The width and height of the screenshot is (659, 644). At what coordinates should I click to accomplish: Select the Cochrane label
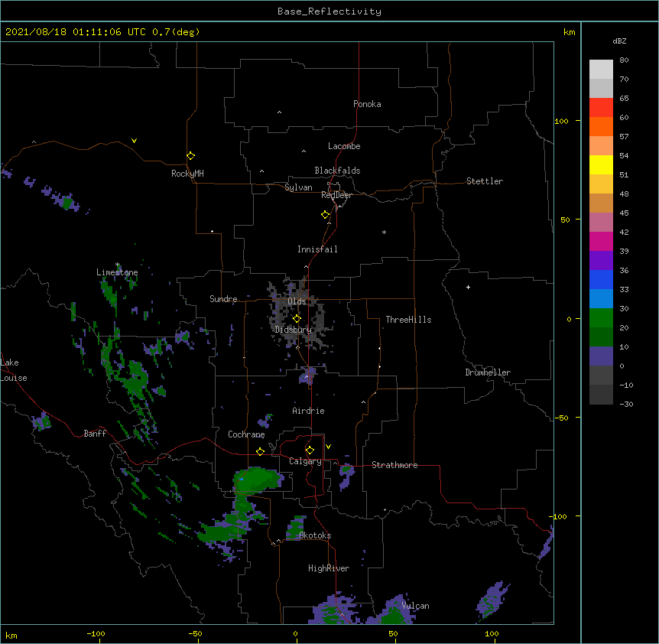coord(246,434)
